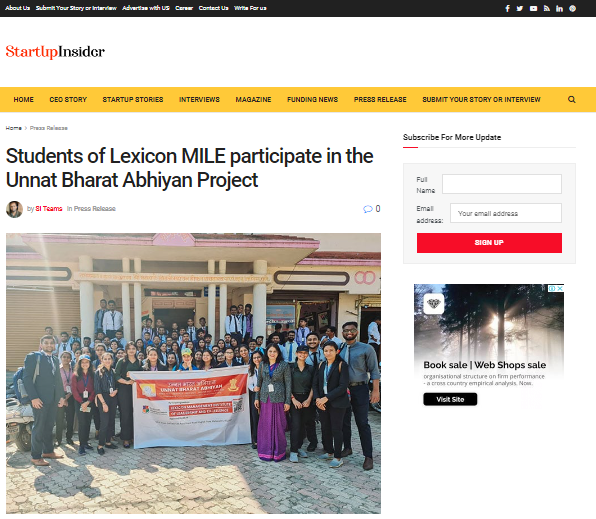Open the LinkedIn social icon

pyautogui.click(x=559, y=8)
